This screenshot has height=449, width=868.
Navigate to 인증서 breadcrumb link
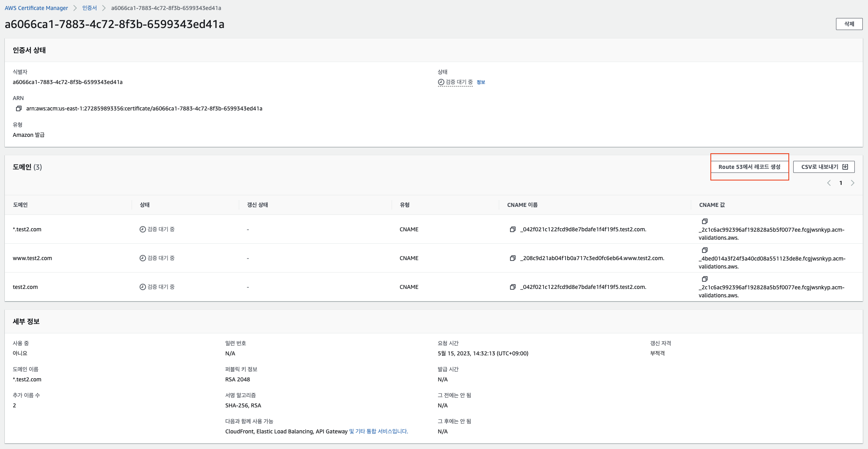coord(90,8)
